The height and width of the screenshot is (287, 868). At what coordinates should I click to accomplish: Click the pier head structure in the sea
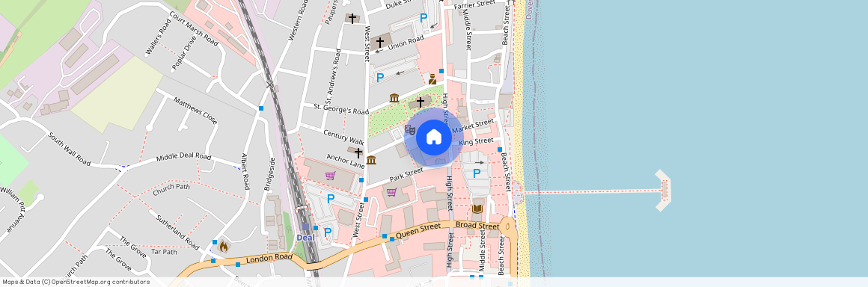tap(663, 191)
